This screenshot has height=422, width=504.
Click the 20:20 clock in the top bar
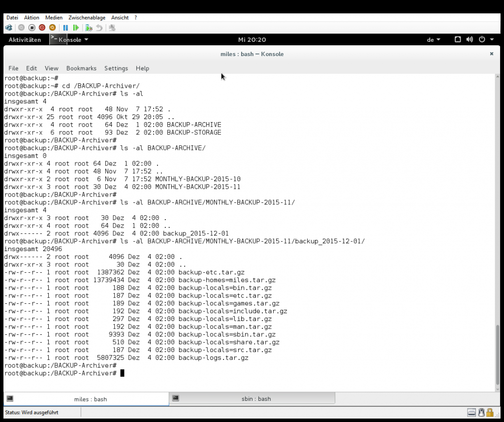252,39
